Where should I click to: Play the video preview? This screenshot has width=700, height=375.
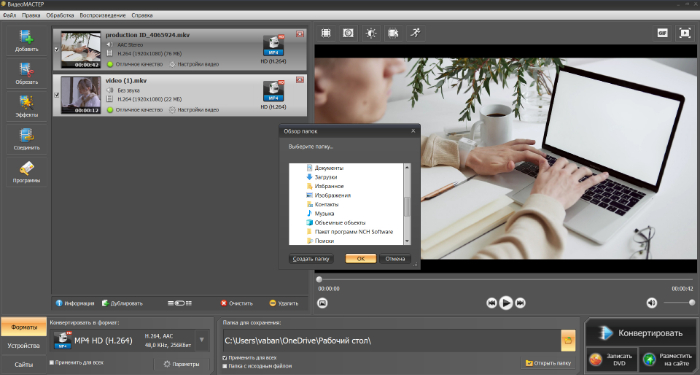(x=506, y=303)
